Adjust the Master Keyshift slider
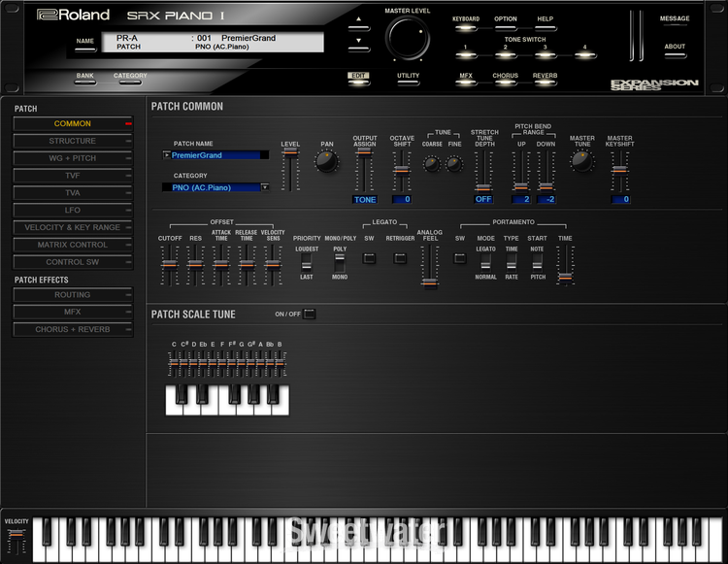 619,170
